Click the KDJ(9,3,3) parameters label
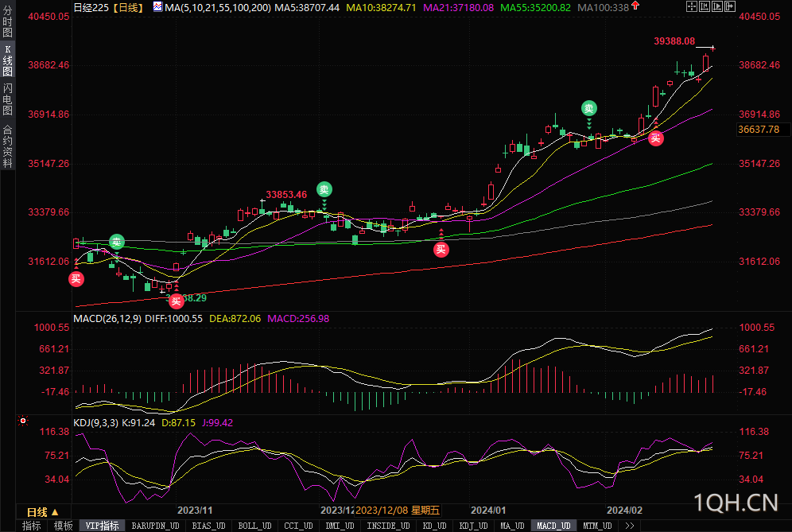The width and height of the screenshot is (792, 532). point(95,423)
